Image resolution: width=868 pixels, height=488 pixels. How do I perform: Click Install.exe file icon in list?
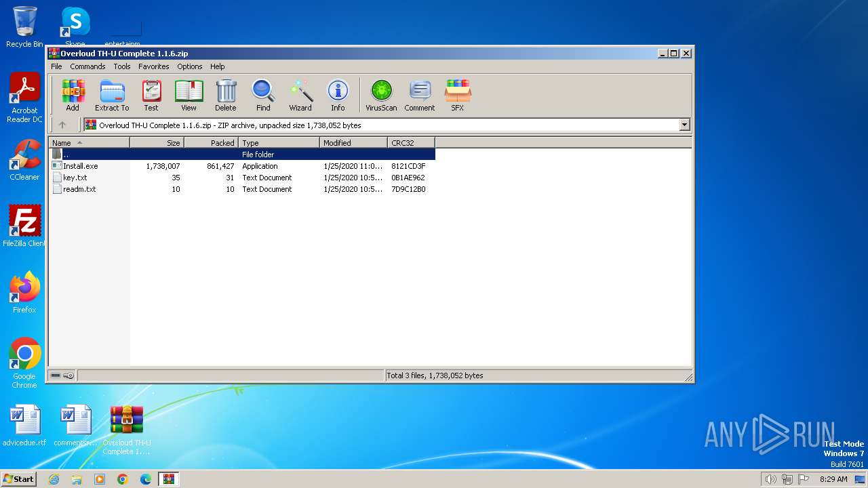57,166
